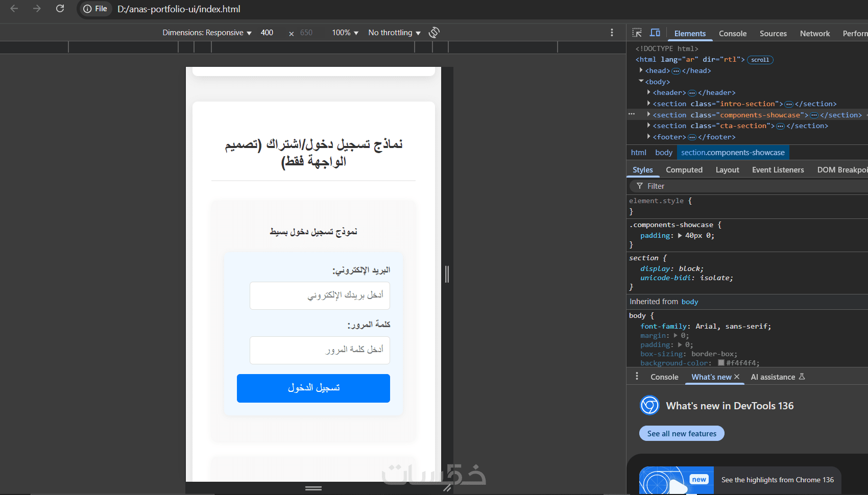Switch to the Console tab
This screenshot has width=868, height=495.
point(733,34)
